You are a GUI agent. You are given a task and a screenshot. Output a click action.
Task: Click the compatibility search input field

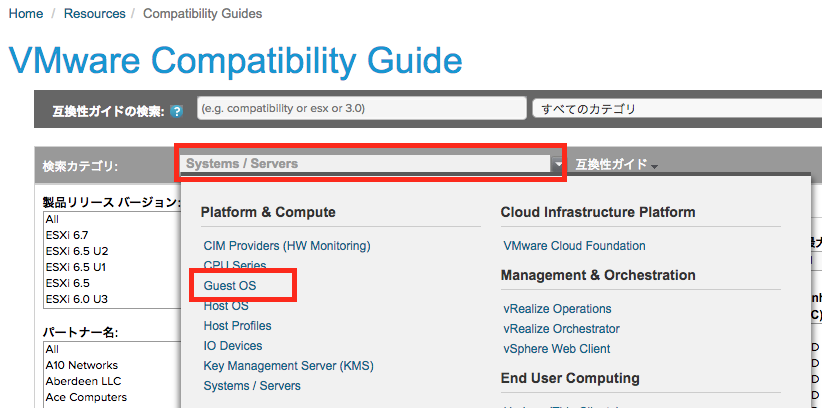point(362,109)
